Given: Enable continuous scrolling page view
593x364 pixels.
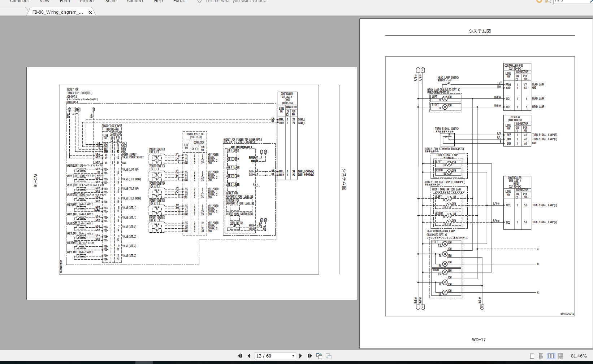Looking at the screenshot, I should point(541,356).
